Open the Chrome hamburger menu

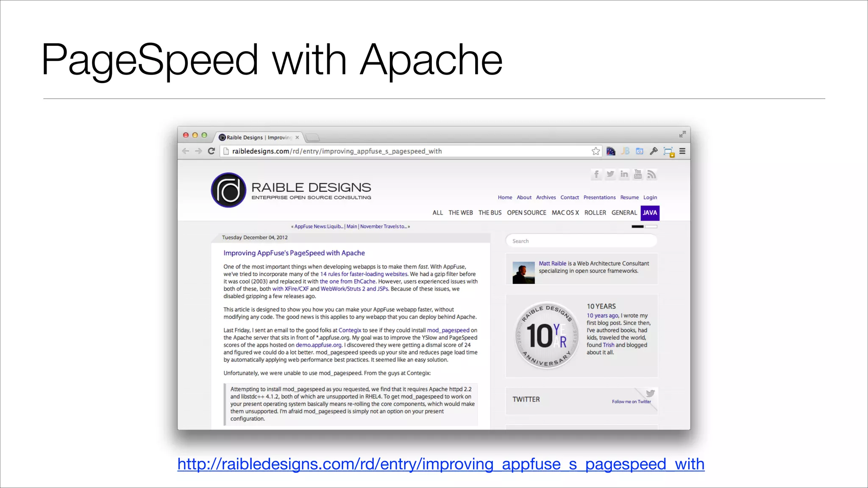(682, 151)
